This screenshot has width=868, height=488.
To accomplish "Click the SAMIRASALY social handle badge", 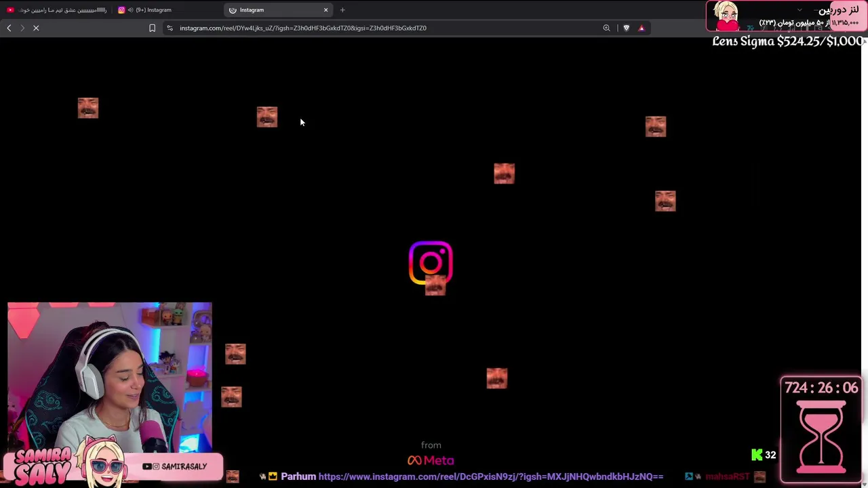I will coord(175,466).
